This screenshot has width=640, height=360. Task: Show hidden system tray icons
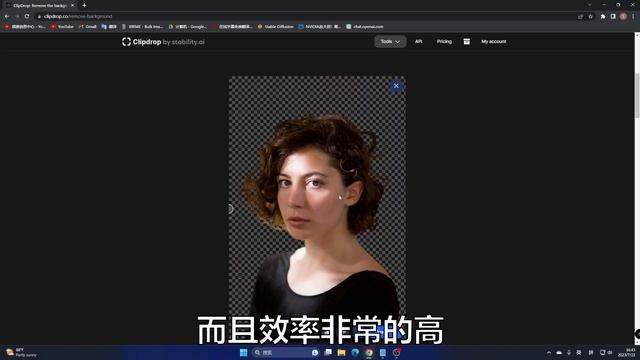tap(549, 352)
